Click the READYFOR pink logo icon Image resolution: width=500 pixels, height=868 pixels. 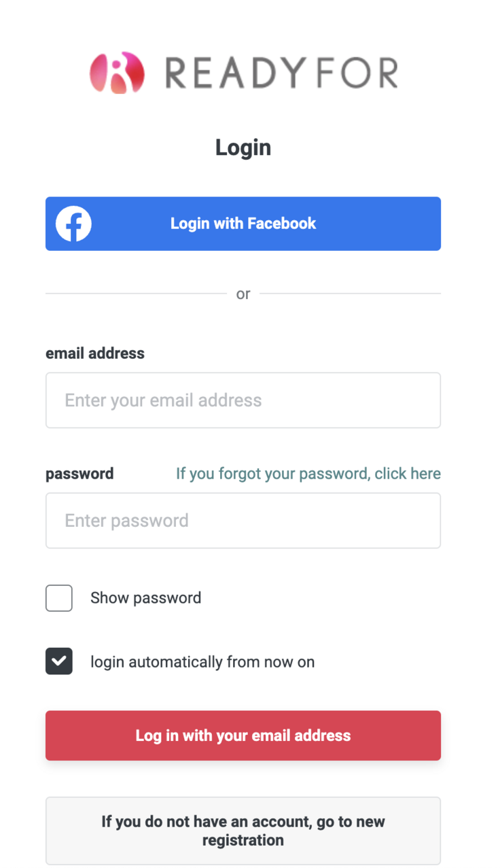[x=117, y=73]
